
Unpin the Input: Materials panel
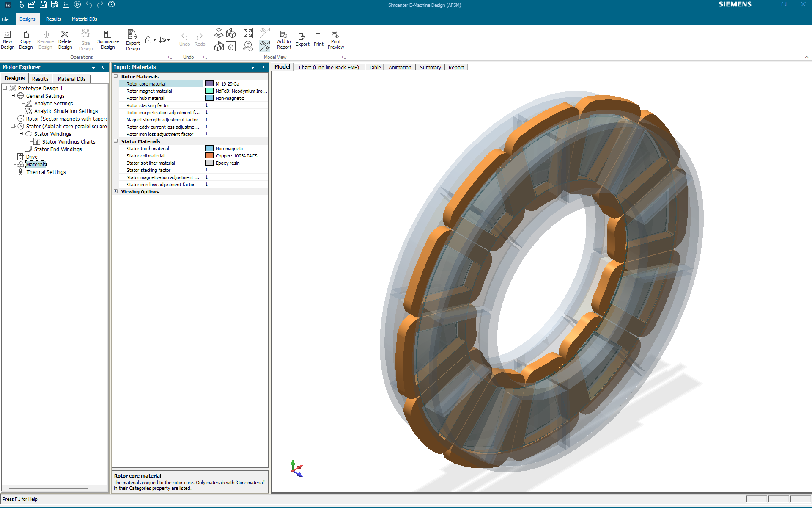263,67
